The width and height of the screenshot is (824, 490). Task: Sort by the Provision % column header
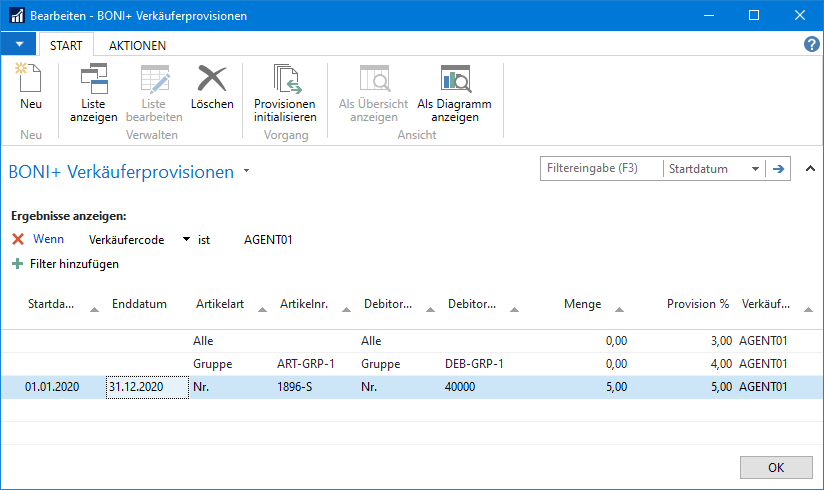[x=698, y=304]
